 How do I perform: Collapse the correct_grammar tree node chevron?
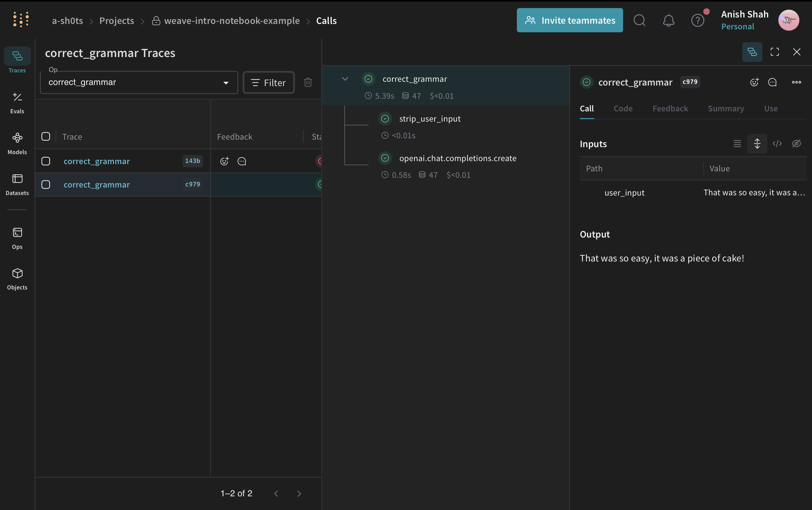(x=345, y=79)
